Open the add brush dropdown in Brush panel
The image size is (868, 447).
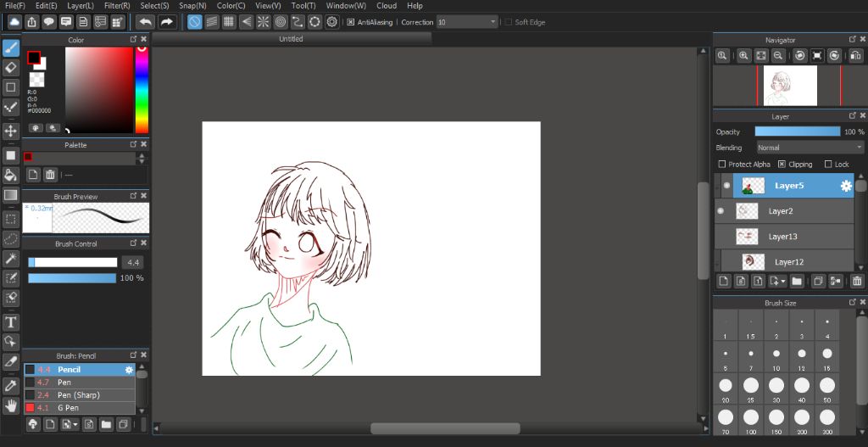point(75,425)
